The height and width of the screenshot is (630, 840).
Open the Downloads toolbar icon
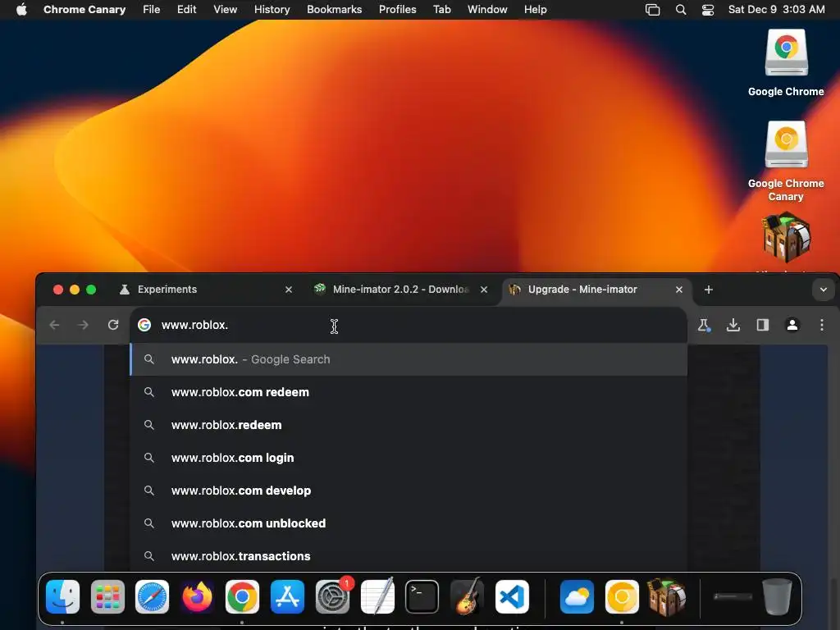coord(733,325)
